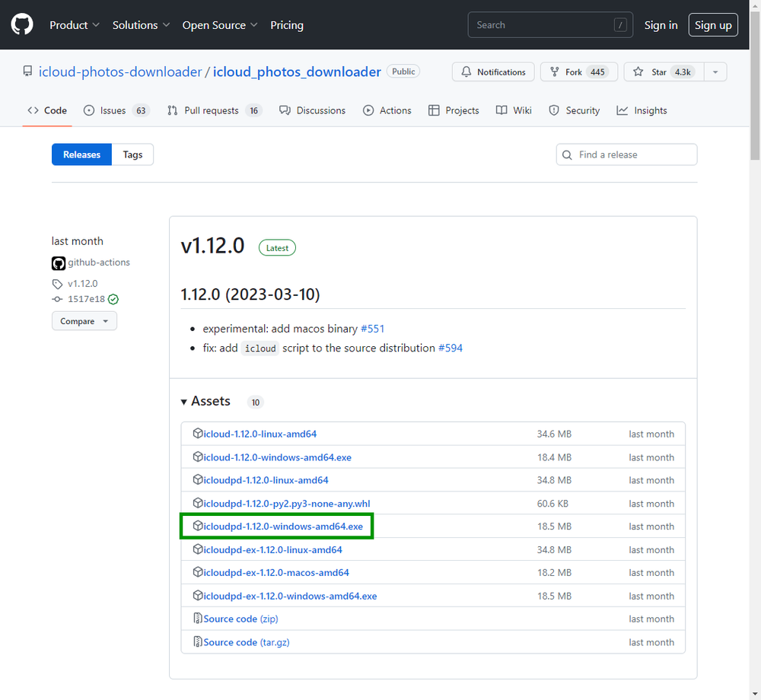Screen dimensions: 761x700
Task: Click the 445 fork count badge
Action: point(597,72)
